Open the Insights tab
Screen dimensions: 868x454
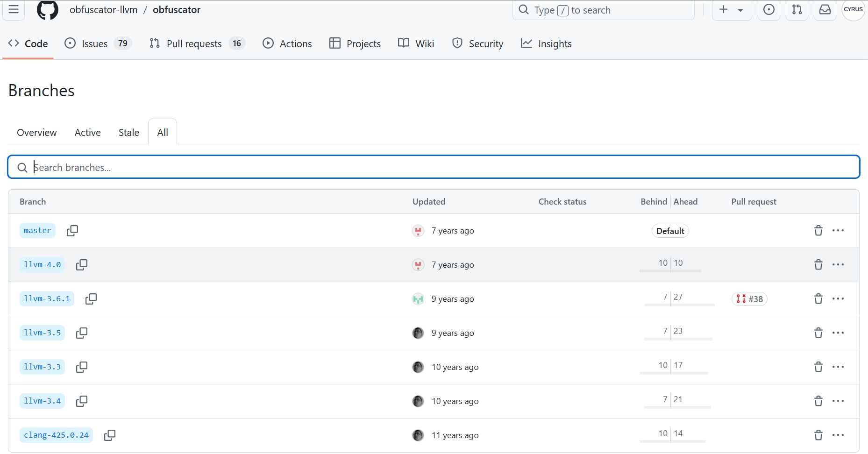(x=546, y=43)
